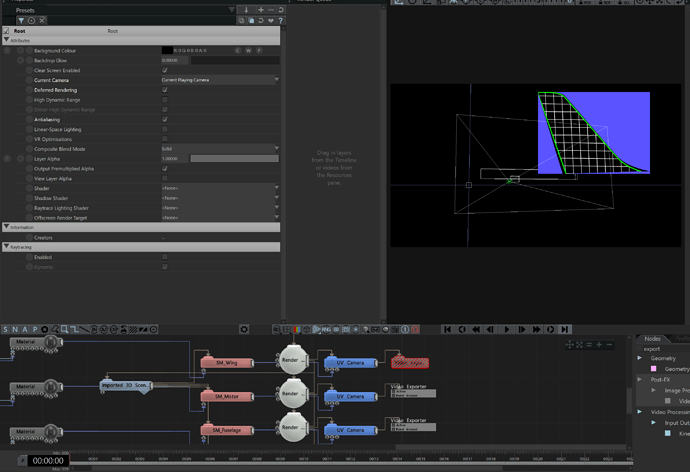Toggle the N button in nodegraph toolbar
690x472 pixels.
15,329
